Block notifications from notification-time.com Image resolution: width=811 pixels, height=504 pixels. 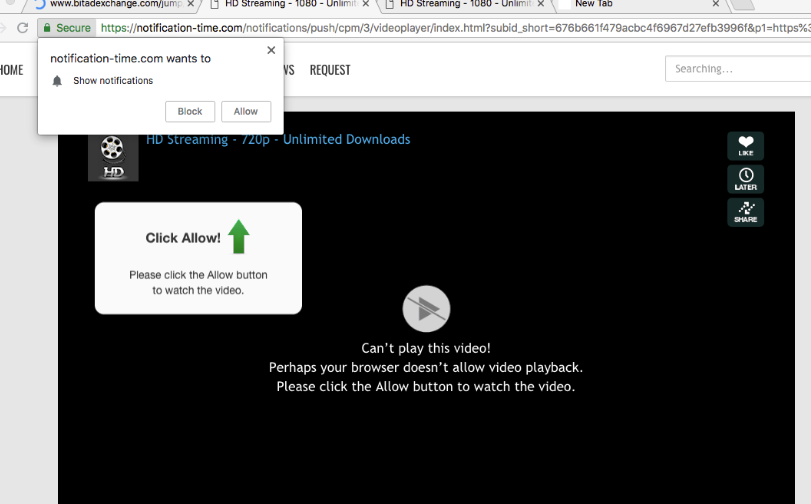click(190, 112)
